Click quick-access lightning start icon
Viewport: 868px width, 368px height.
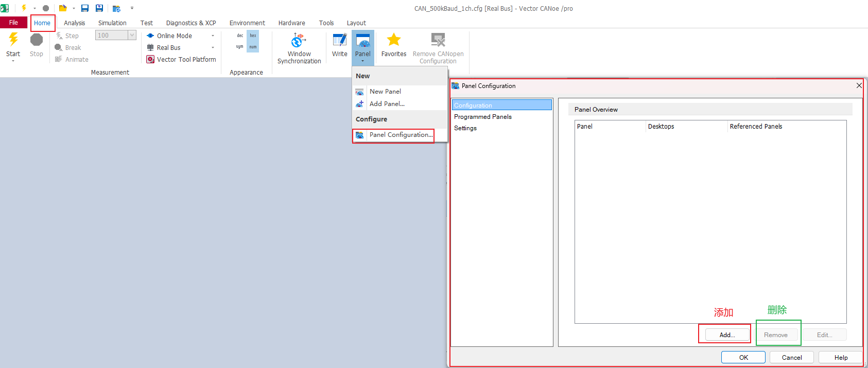point(24,8)
